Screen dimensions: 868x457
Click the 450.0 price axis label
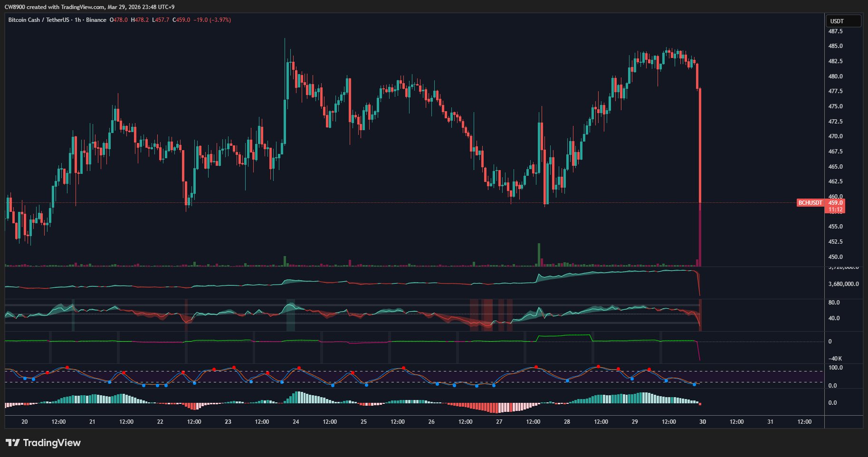pyautogui.click(x=835, y=257)
